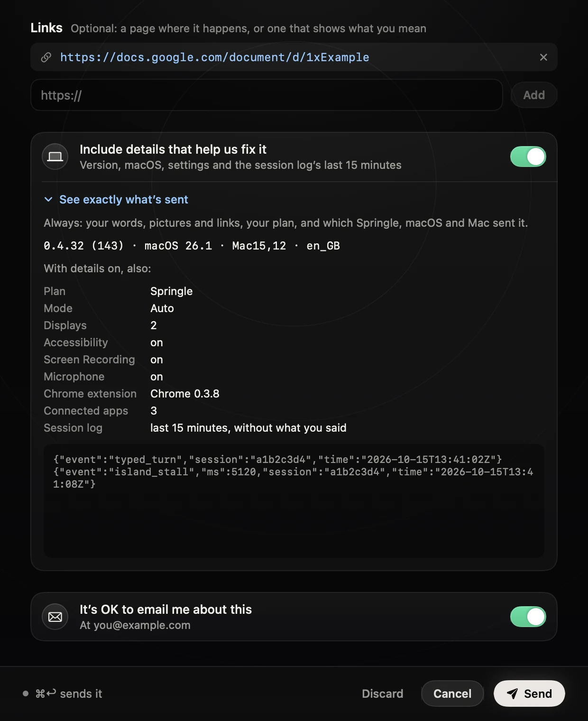
Task: Click the 'Links' section heading
Action: [46, 28]
